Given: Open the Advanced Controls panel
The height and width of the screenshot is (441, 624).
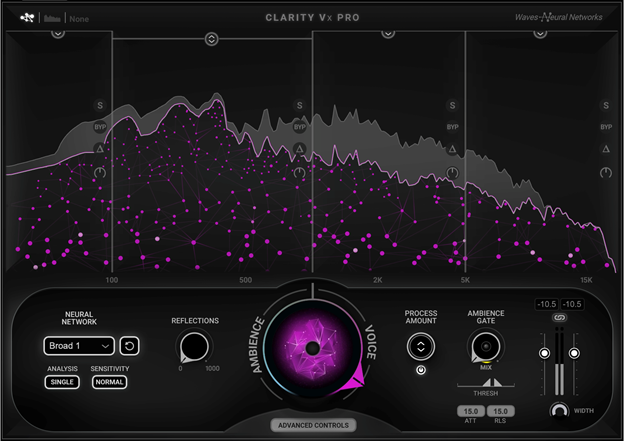Looking at the screenshot, I should [314, 425].
